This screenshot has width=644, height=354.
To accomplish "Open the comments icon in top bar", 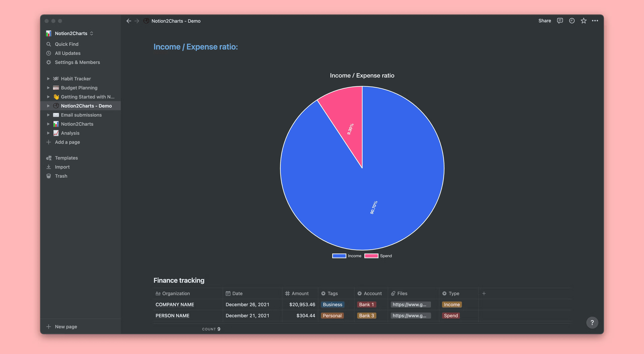I will pyautogui.click(x=560, y=21).
